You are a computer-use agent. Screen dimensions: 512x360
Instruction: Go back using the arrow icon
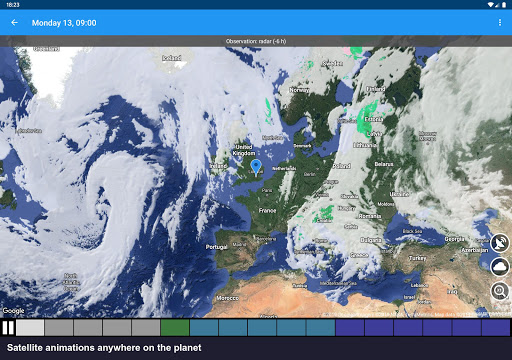tap(14, 23)
